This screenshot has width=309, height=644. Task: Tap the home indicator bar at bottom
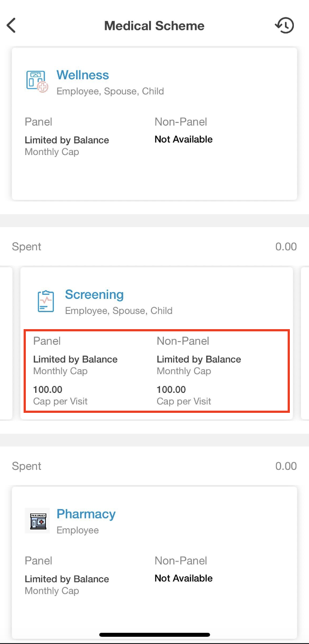coord(154,635)
